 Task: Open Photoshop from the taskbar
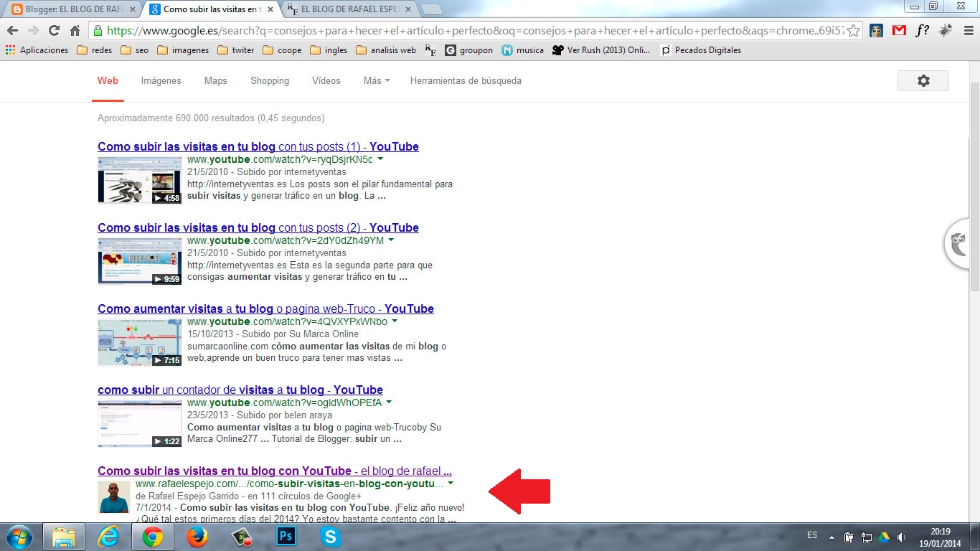coord(286,537)
